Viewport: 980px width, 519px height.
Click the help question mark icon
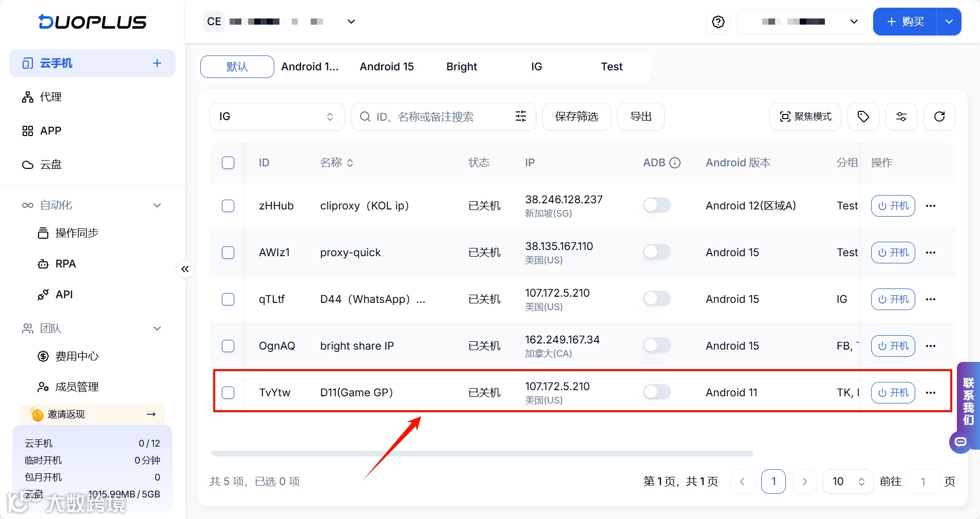click(x=718, y=22)
